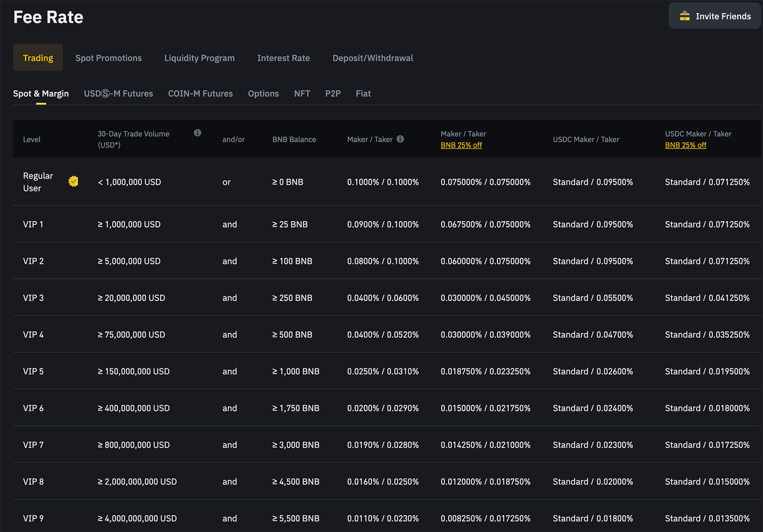The height and width of the screenshot is (532, 763).
Task: Select the Fiat sub-tab
Action: click(363, 93)
